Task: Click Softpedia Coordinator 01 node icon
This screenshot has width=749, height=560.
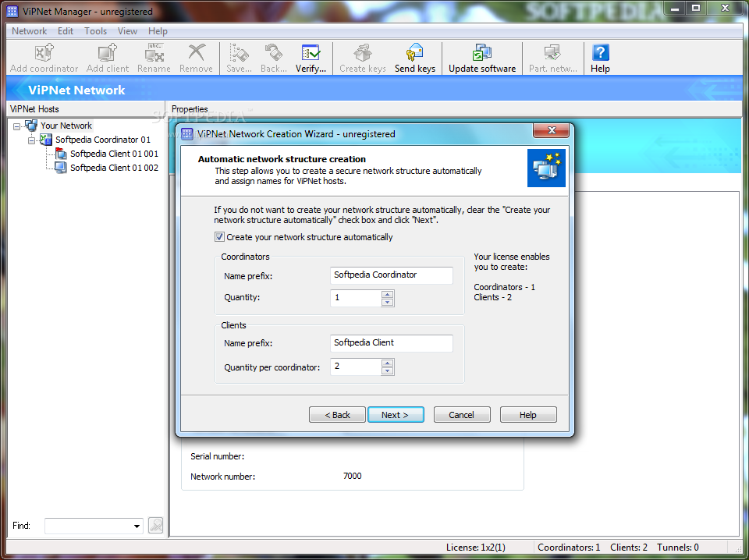Action: [x=46, y=140]
